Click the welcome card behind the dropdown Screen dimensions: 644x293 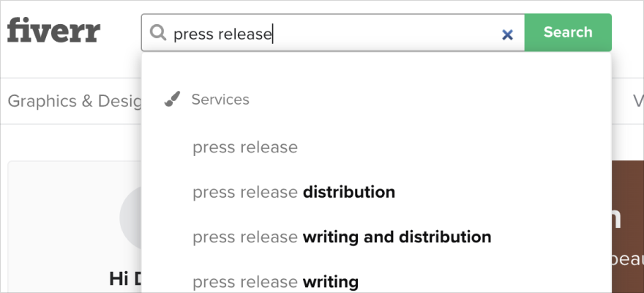(75, 227)
